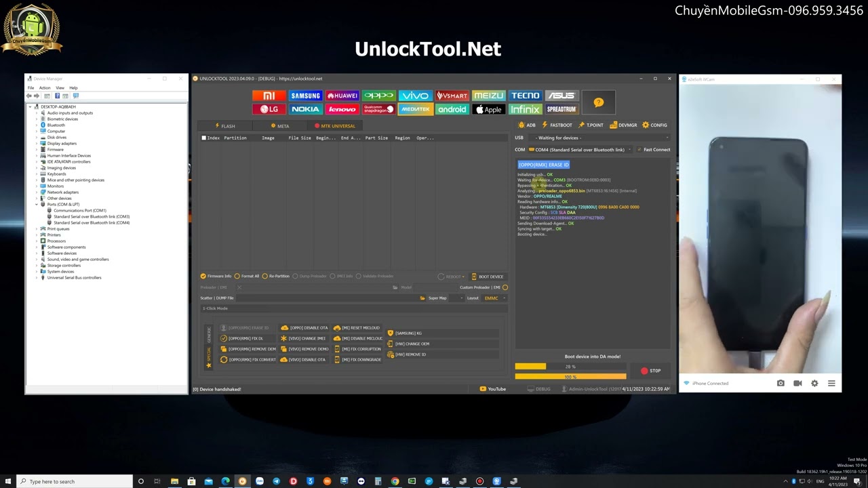
Task: Open the T.POINT tool
Action: pyautogui.click(x=591, y=125)
